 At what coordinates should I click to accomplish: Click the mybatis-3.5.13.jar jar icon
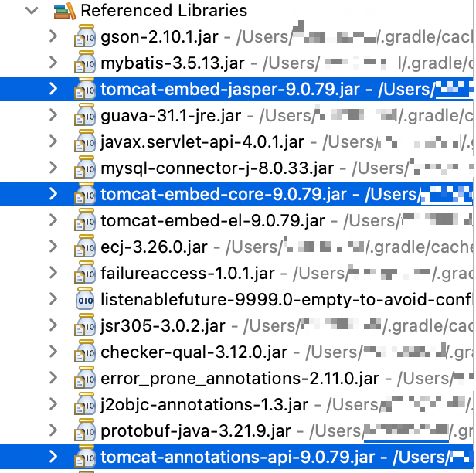click(x=85, y=63)
